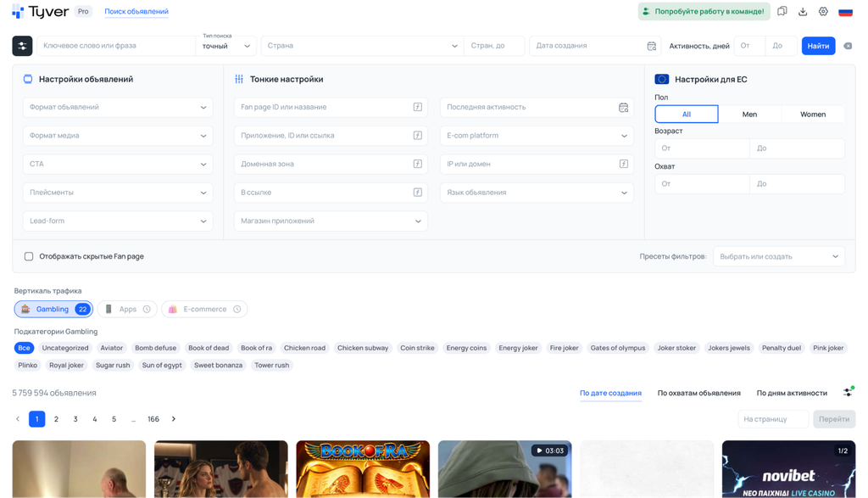Open Пресеты фильтров Выбрать или создать dropdown
Image resolution: width=868 pixels, height=498 pixels.
[x=779, y=256]
